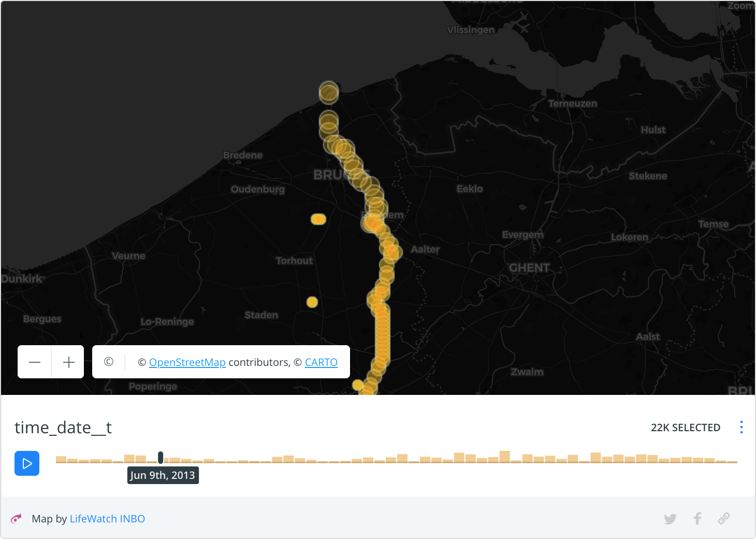Click the GHENT city label on map
756x539 pixels.
pyautogui.click(x=530, y=268)
